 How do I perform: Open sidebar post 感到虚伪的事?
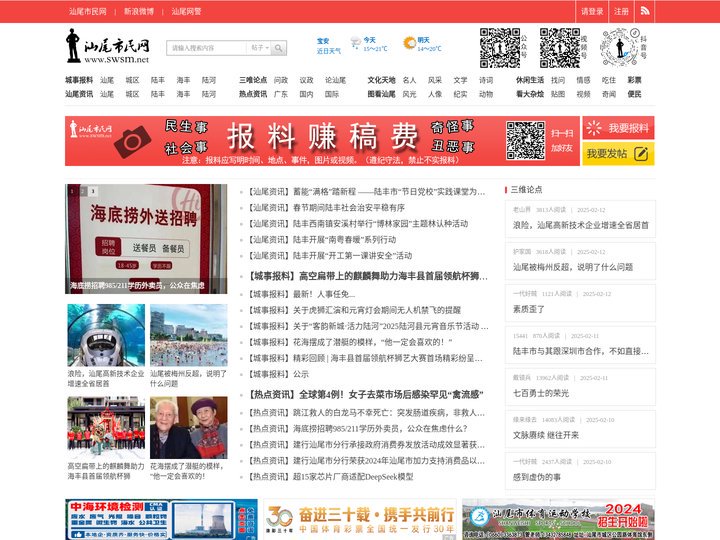pos(537,477)
